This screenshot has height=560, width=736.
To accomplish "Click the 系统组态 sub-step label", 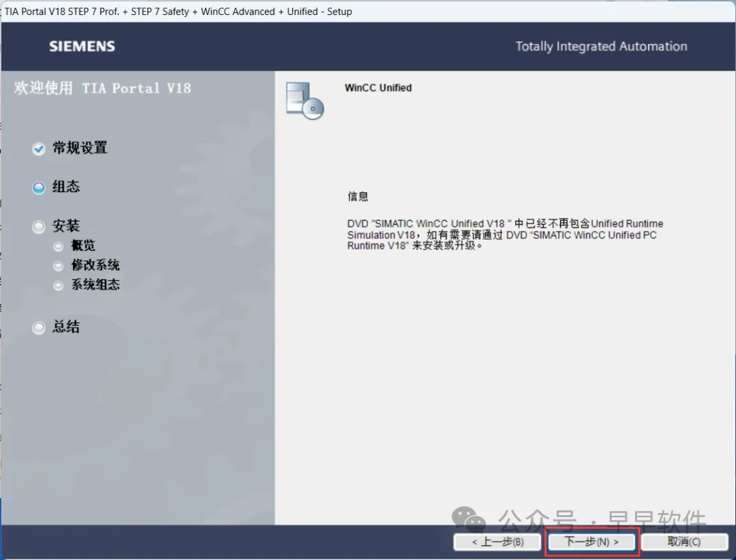I will (95, 285).
